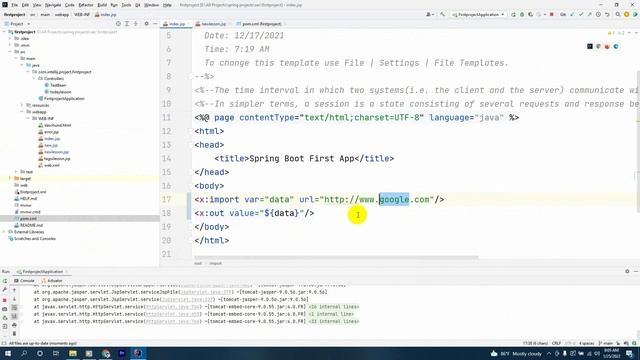Click the Git commit checkmark icon
The height and width of the screenshot is (360, 640).
[580, 14]
